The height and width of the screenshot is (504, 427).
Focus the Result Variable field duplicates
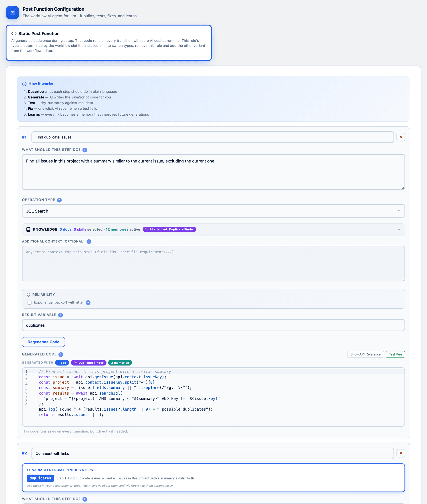pyautogui.click(x=213, y=325)
